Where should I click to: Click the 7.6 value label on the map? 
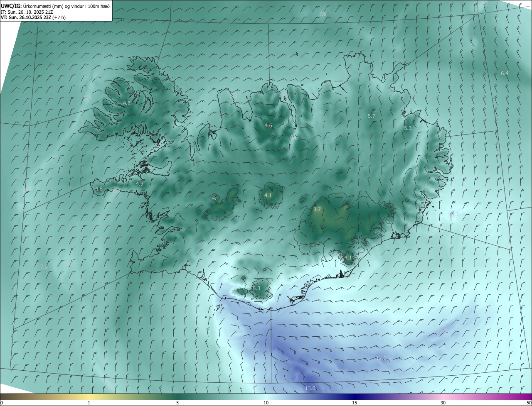[322, 14]
